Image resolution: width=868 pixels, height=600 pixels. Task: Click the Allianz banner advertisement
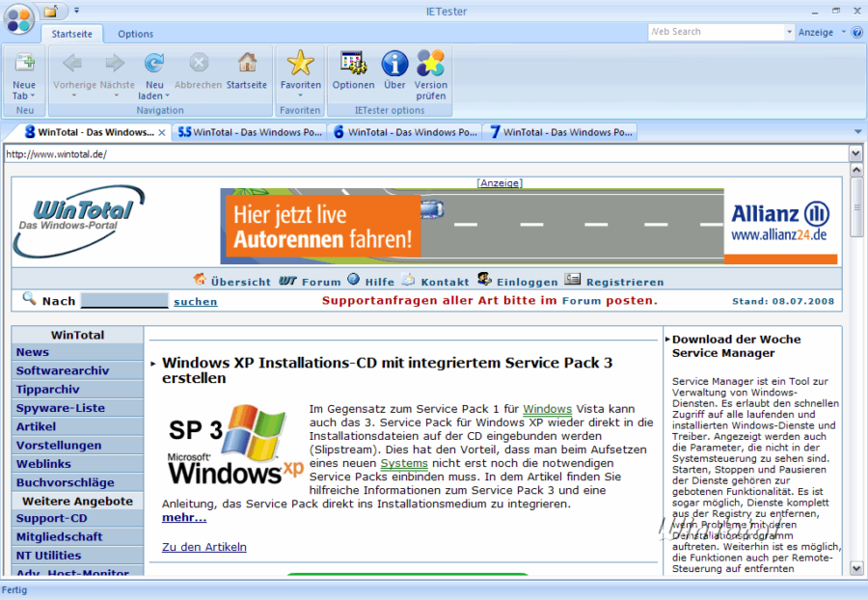(529, 226)
